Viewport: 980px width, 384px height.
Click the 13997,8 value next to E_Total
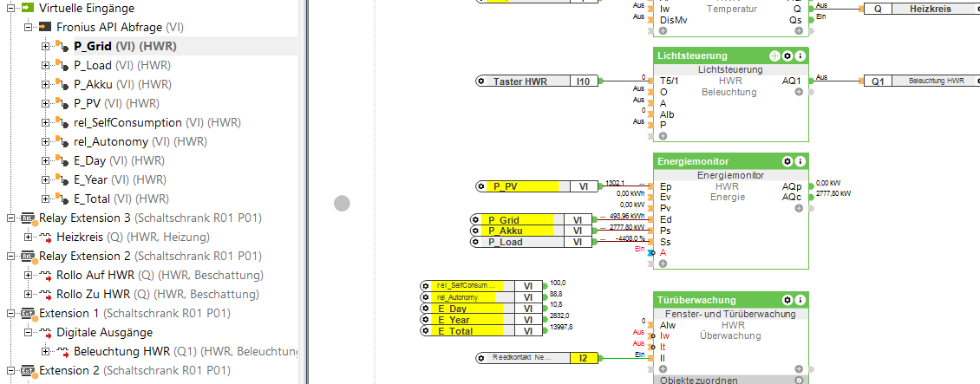(560, 327)
